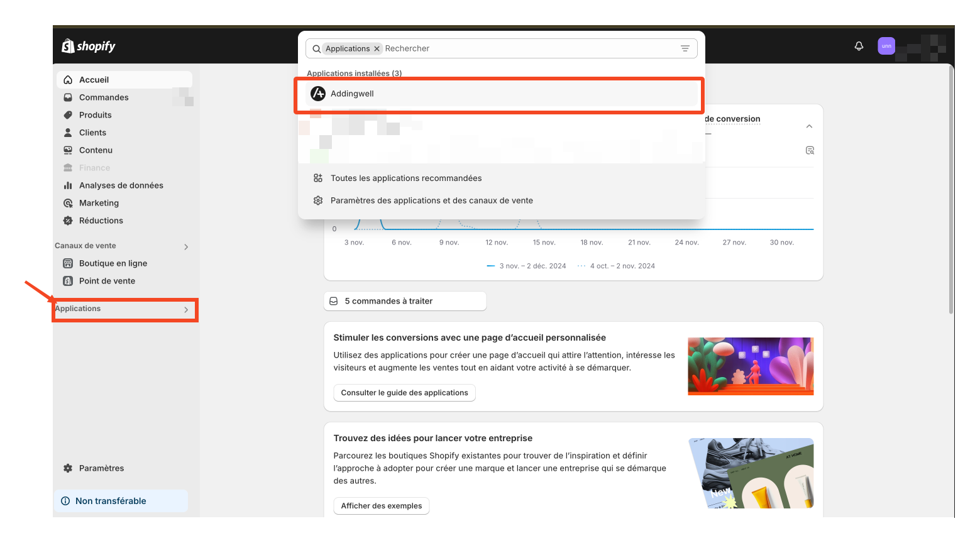
Task: Open Commandes via its inbox icon
Action: 68,97
